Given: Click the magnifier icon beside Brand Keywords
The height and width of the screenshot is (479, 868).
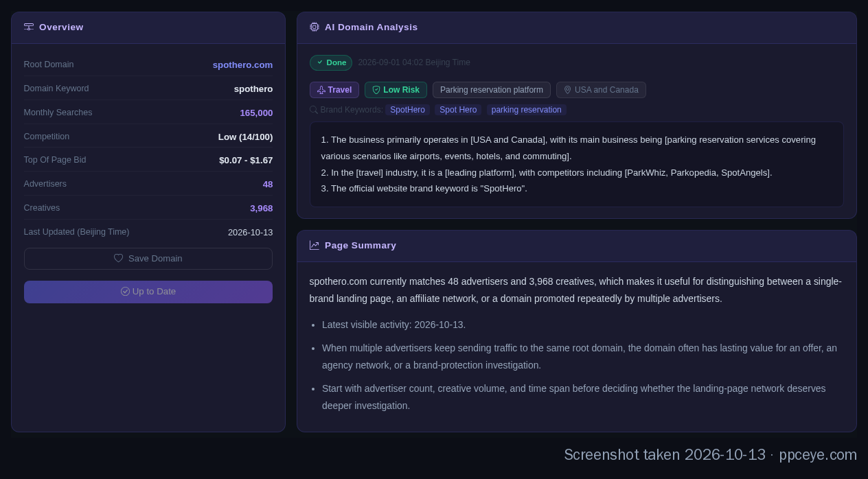Looking at the screenshot, I should pos(314,110).
